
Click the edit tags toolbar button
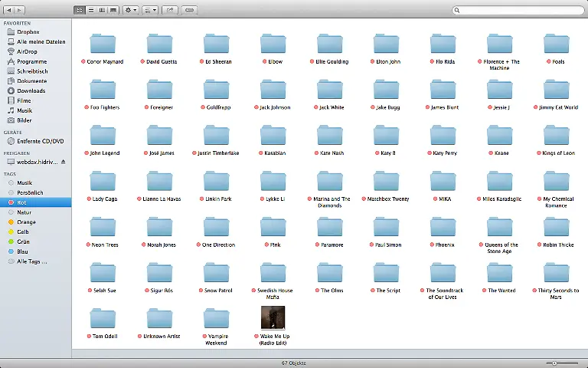pos(189,10)
